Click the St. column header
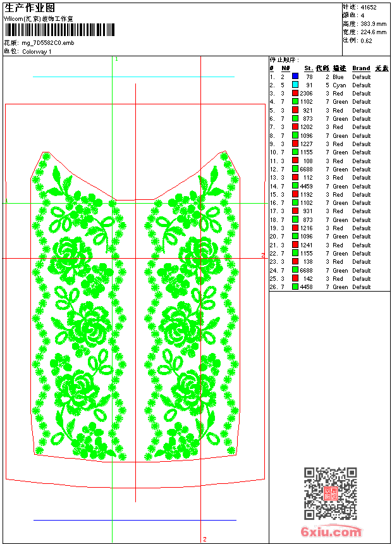Viewport: 392px width, 544px height. (x=309, y=68)
